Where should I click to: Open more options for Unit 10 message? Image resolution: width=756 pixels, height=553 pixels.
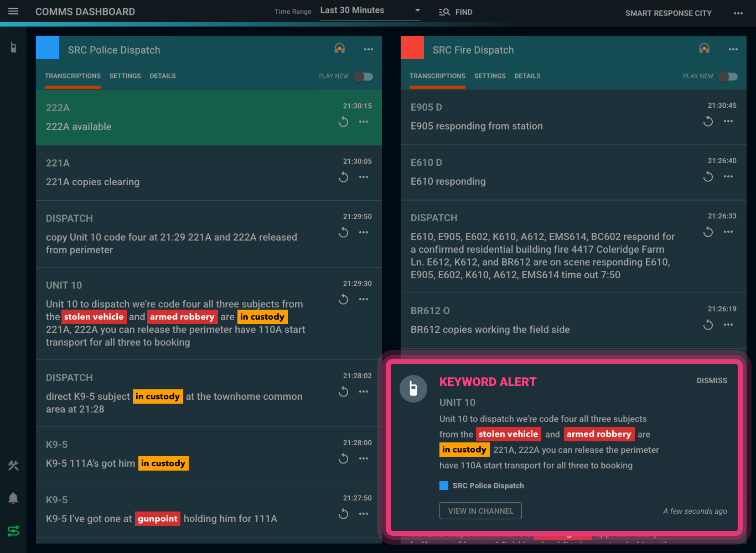(364, 299)
